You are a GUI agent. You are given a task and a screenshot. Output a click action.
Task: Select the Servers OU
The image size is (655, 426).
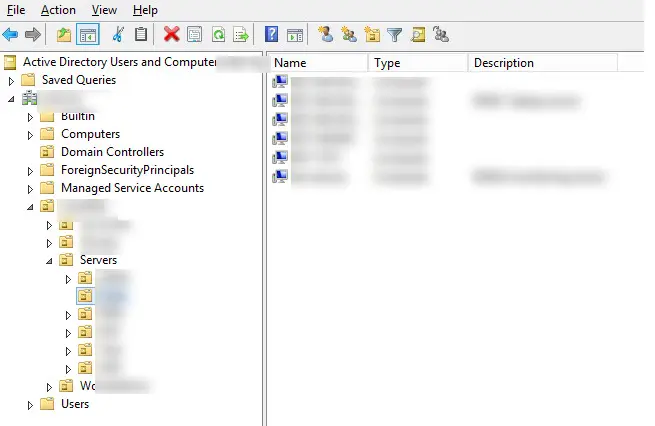(98, 260)
